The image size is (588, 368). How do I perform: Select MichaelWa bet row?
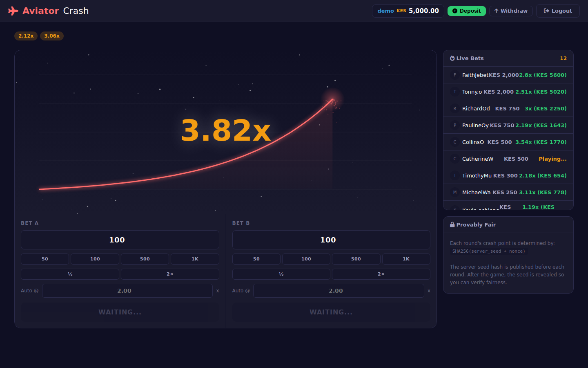pos(508,193)
